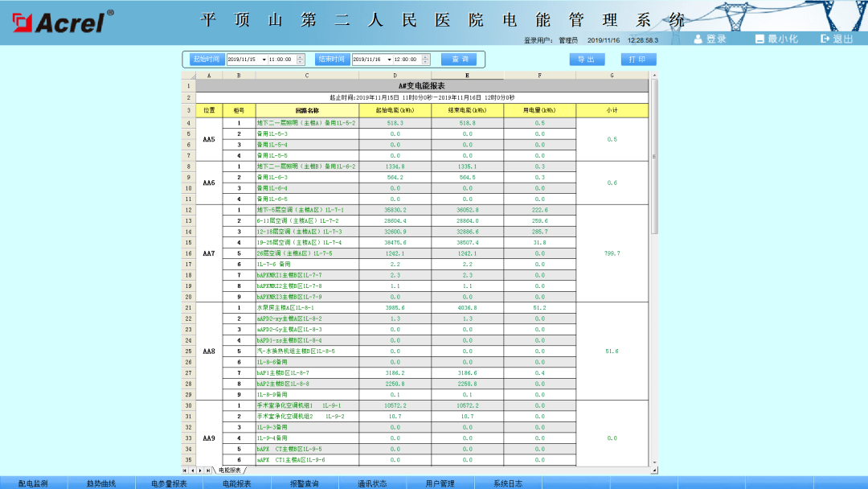Open the 趋势曲线 trend curve page
This screenshot has width=868, height=489.
pos(101,483)
